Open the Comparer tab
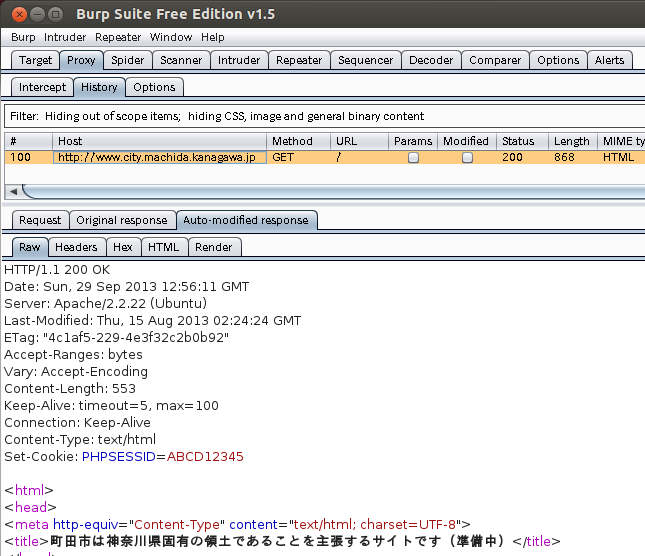The height and width of the screenshot is (556, 645). point(495,60)
